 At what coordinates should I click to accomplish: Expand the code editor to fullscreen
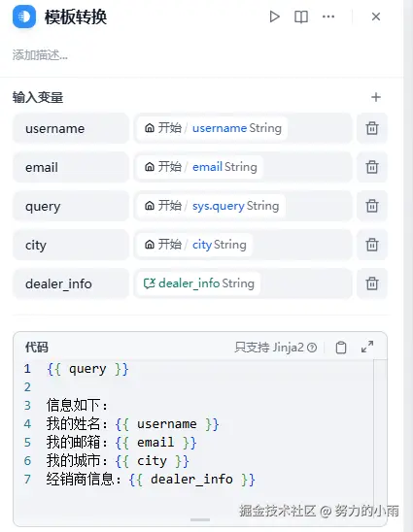[367, 347]
